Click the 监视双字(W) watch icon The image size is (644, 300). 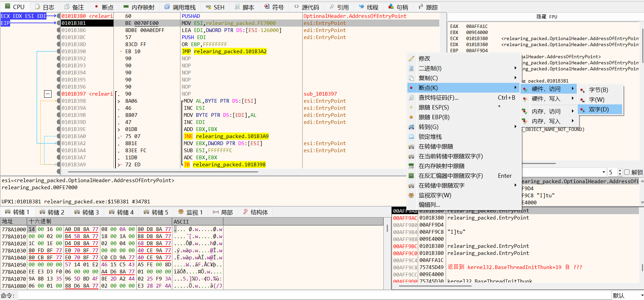pyautogui.click(x=411, y=195)
